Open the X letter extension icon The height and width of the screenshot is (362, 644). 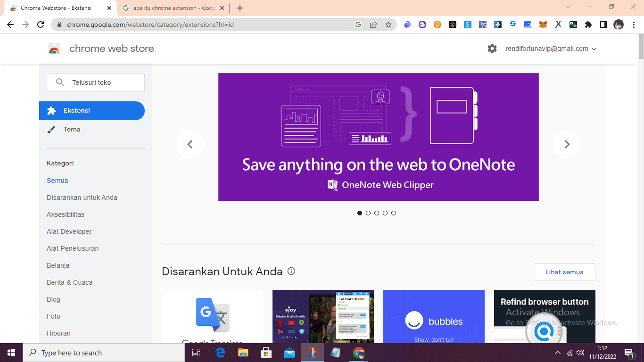click(558, 25)
